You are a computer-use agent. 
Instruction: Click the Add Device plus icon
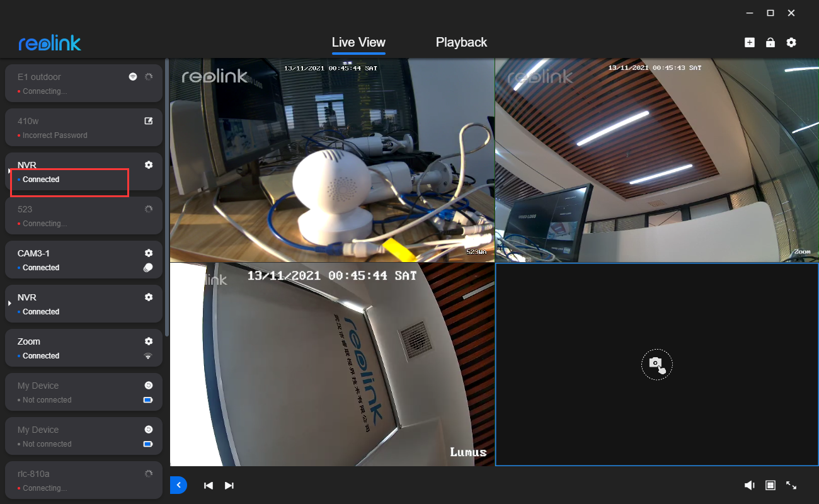click(x=749, y=42)
